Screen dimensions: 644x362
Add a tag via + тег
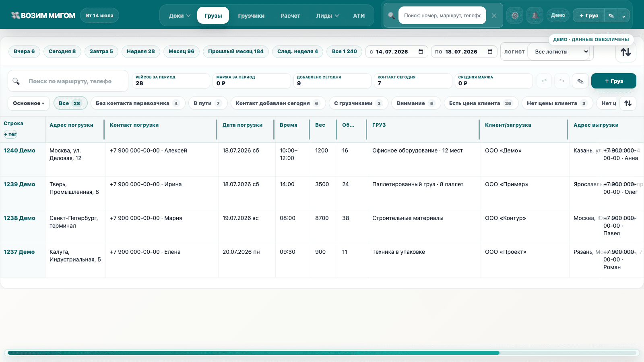[10, 134]
